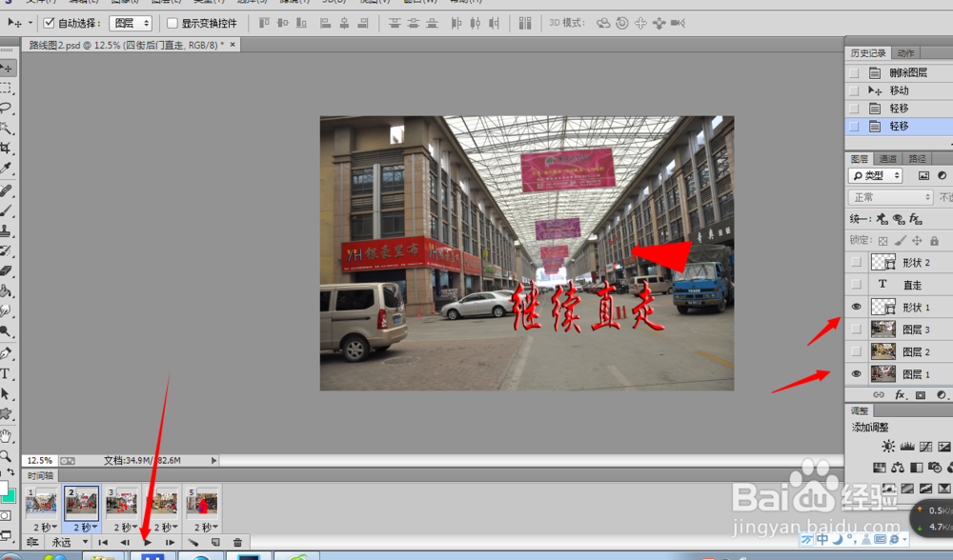
Task: Select the Rectangular Marquee tool
Action: click(x=6, y=88)
